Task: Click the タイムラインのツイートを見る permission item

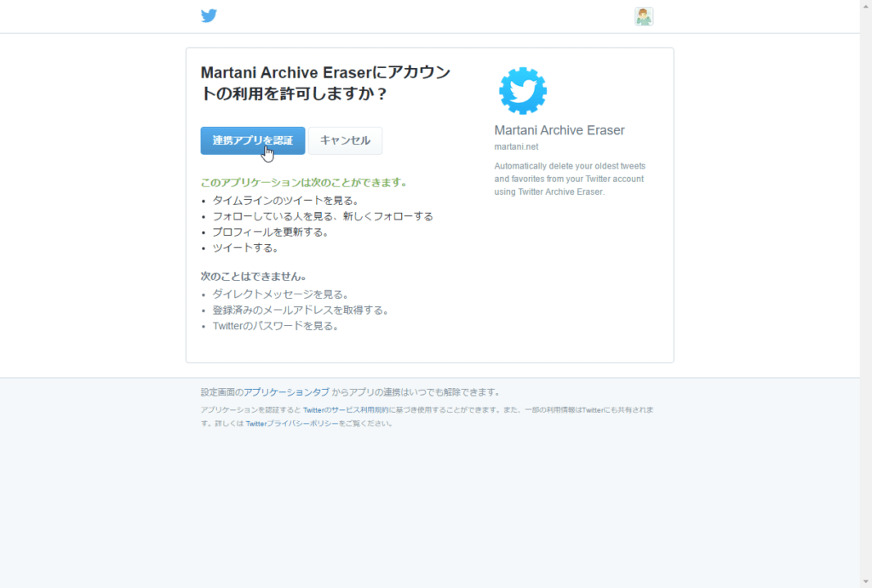Action: [286, 201]
